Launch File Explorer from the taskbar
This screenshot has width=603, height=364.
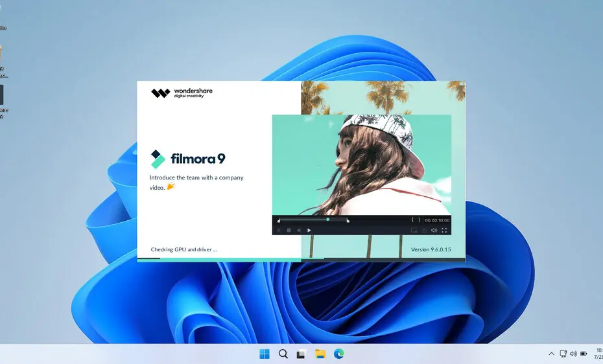pos(320,354)
